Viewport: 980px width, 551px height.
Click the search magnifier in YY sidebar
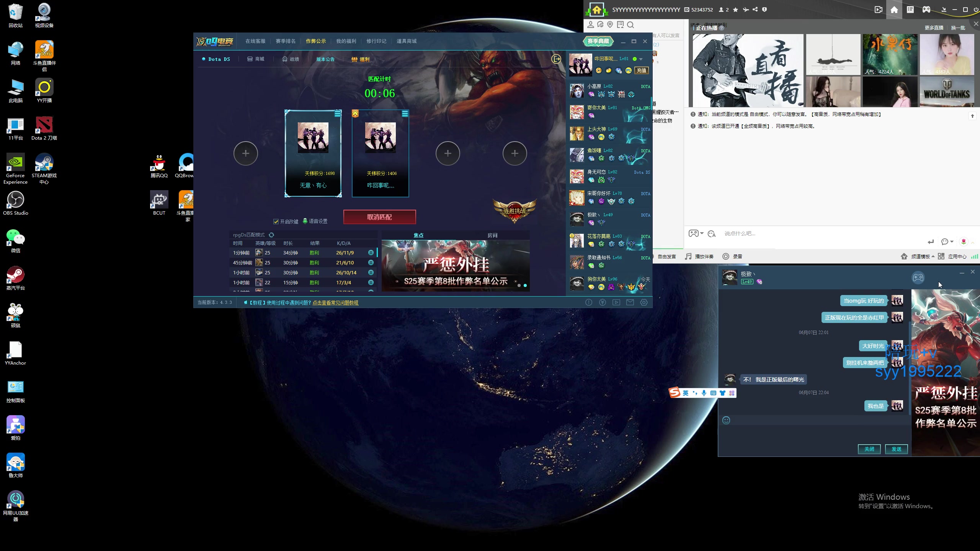tap(630, 25)
